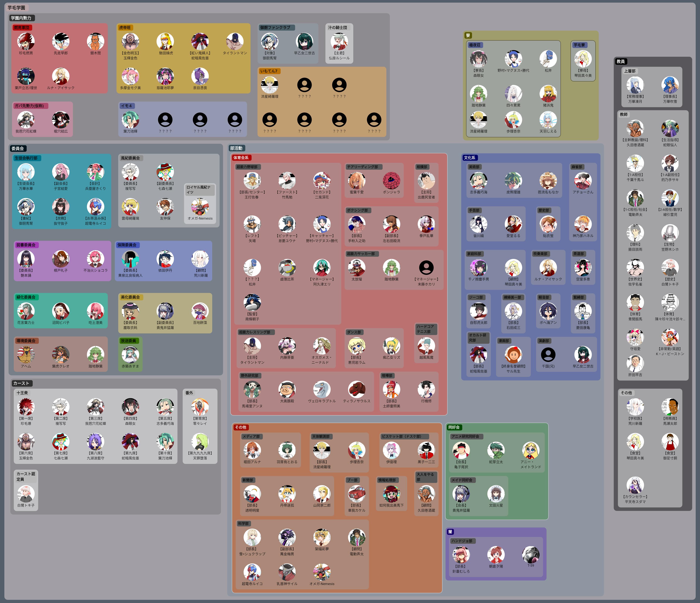Click the 十王衆 group header label

(22, 393)
